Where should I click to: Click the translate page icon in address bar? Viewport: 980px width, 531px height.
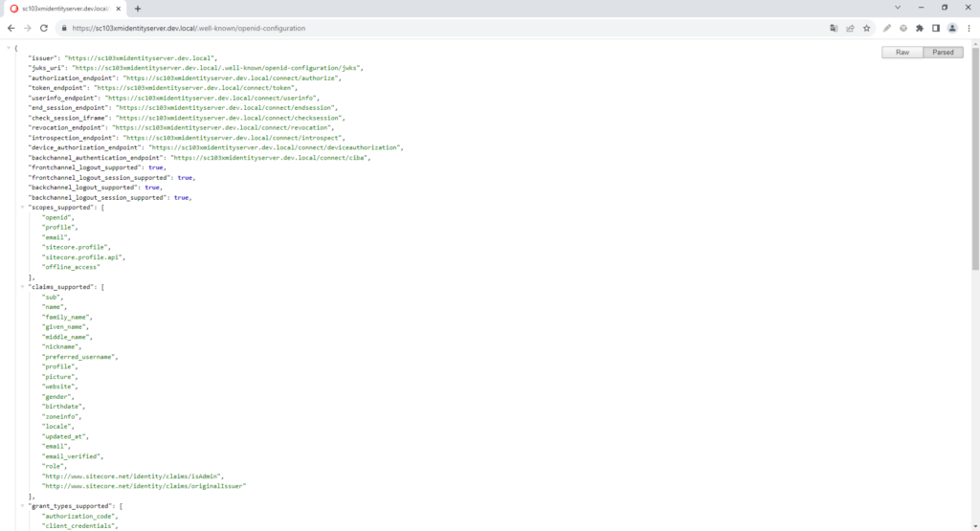835,28
